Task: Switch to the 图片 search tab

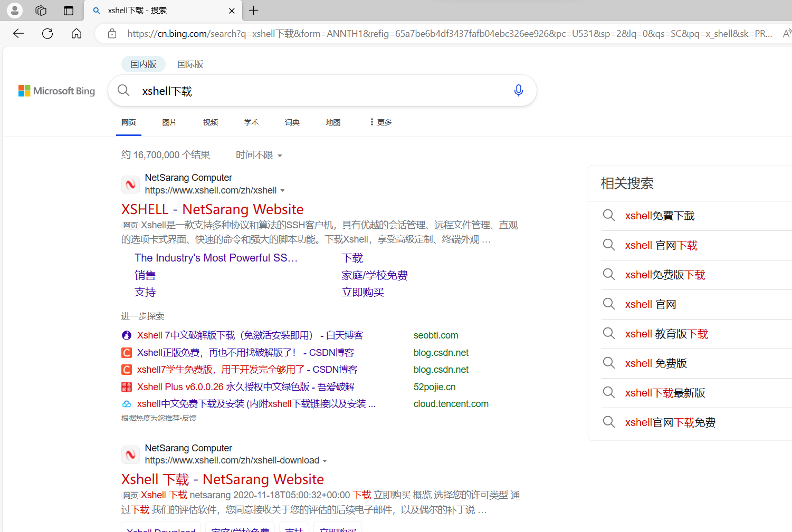Action: 169,122
